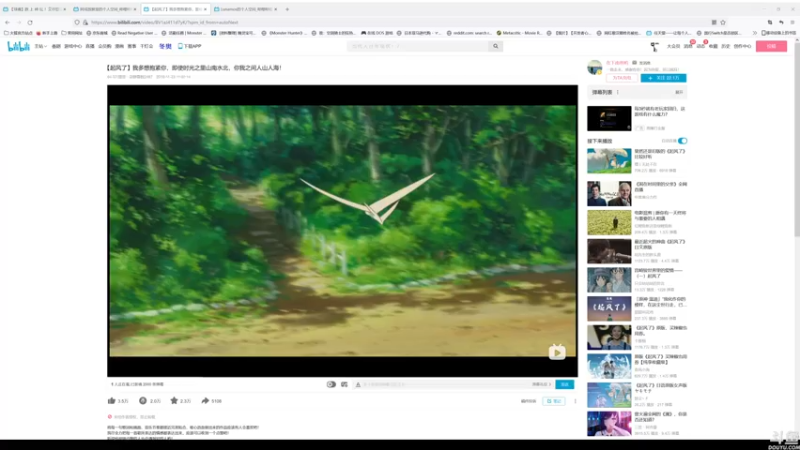Image resolution: width=800 pixels, height=450 pixels.
Task: Click the danmaku font style A icon
Action: pyautogui.click(x=358, y=385)
